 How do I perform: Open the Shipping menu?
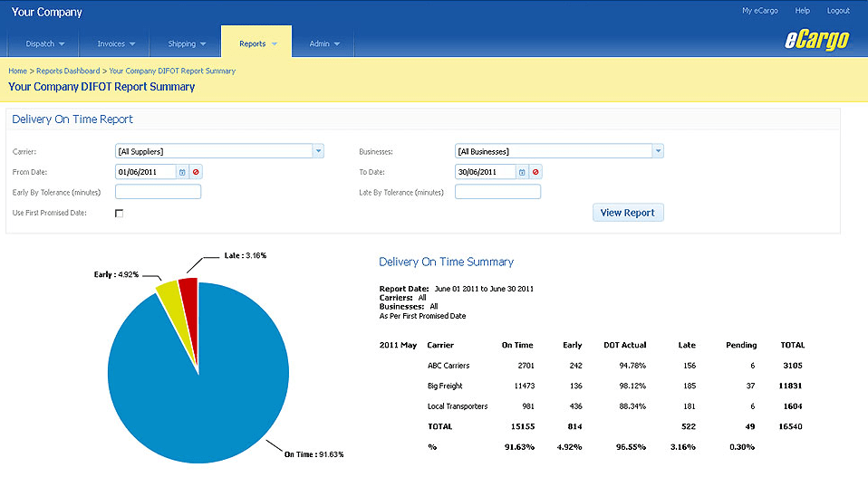coord(187,43)
